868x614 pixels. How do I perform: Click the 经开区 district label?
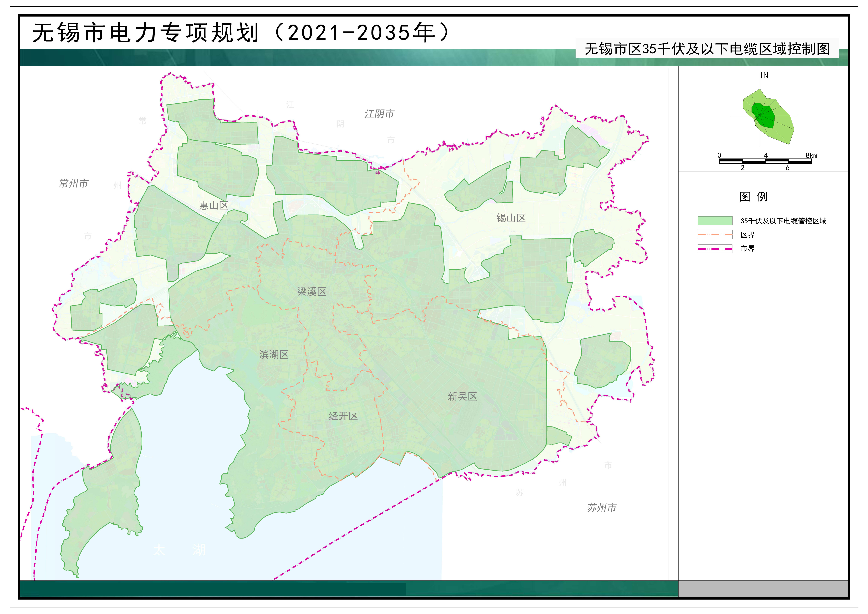click(343, 416)
